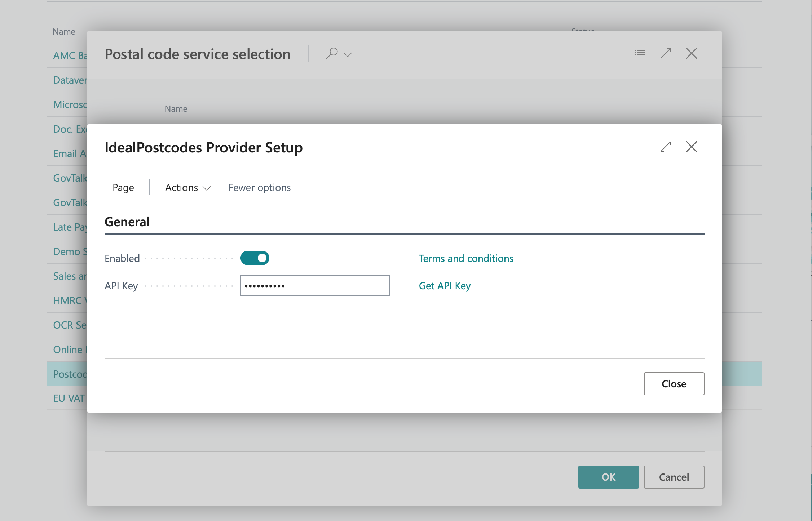
Task: Open Microso... entry in background list
Action: (x=70, y=104)
